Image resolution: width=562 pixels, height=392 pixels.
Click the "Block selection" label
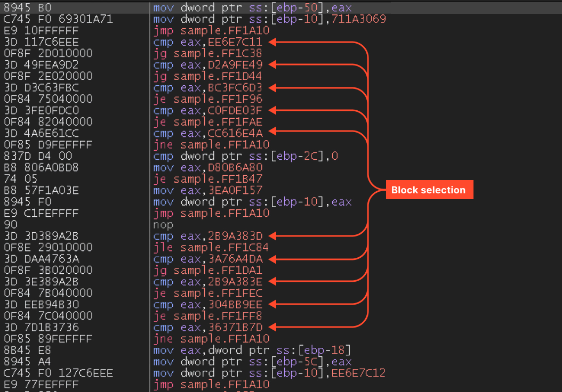(x=429, y=189)
